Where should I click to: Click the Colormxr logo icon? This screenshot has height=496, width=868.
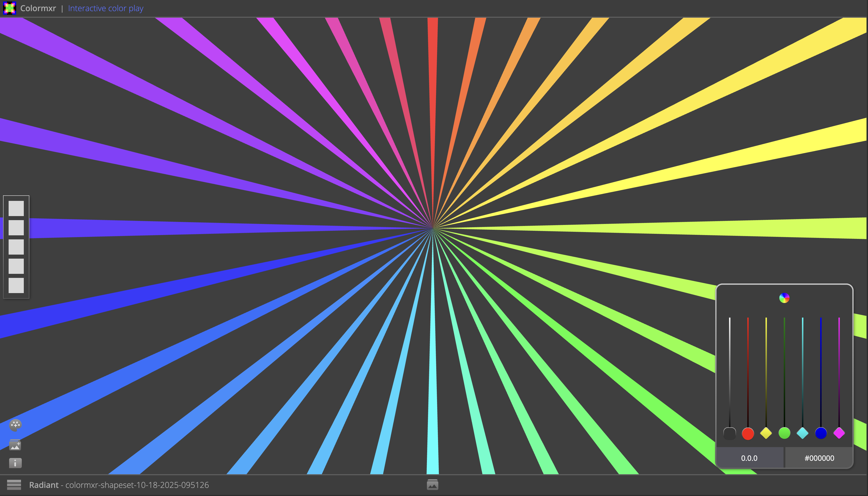tap(10, 8)
